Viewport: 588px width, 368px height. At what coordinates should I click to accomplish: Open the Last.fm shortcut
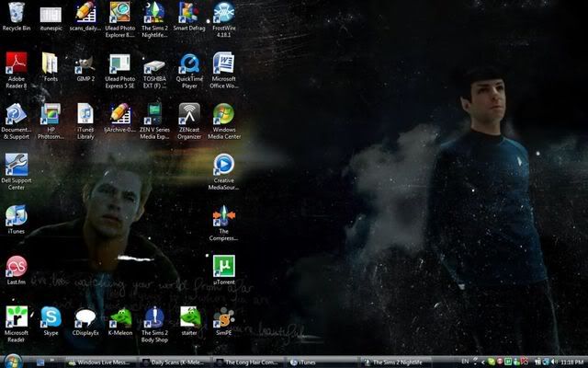tap(17, 270)
